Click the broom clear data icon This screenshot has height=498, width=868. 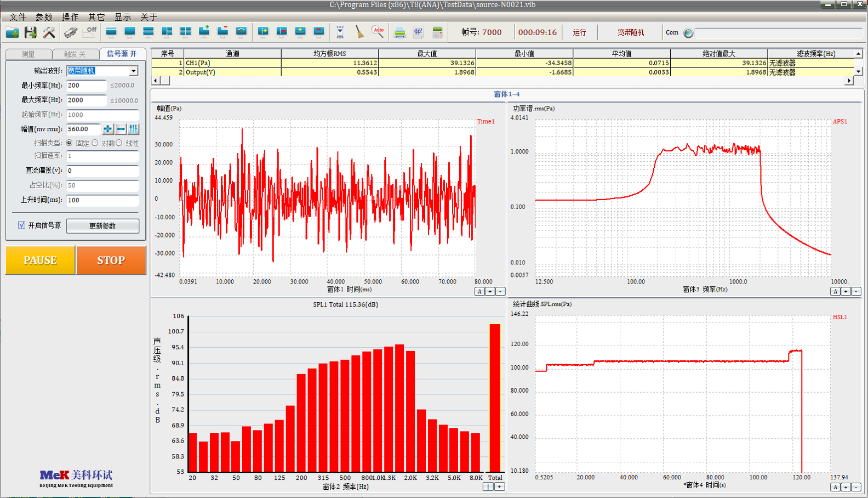(x=359, y=32)
